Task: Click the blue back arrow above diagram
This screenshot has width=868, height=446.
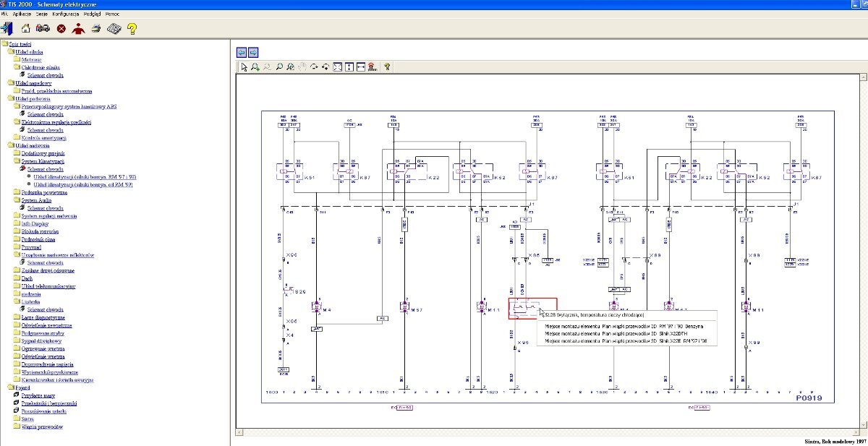Action: click(x=242, y=52)
